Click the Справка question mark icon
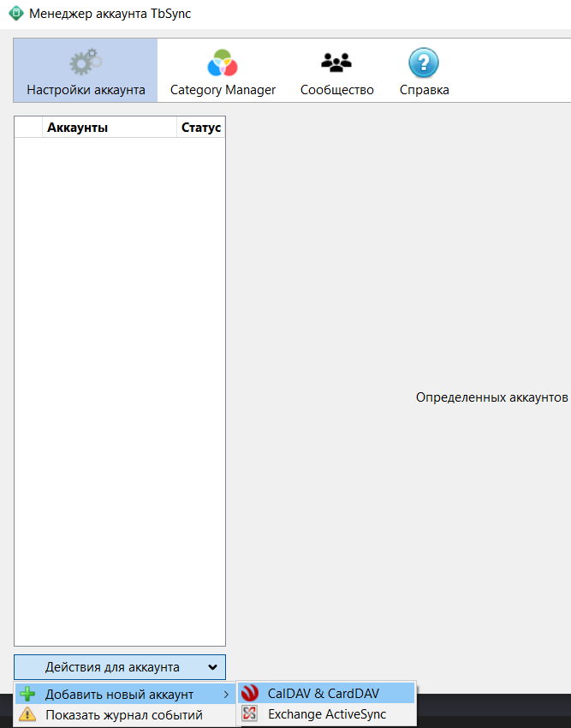This screenshot has width=571, height=728. point(424,63)
